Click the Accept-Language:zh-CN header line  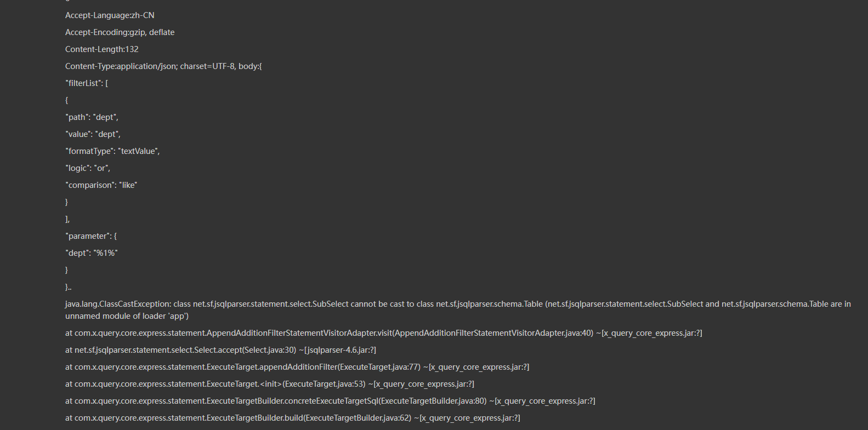pos(110,15)
